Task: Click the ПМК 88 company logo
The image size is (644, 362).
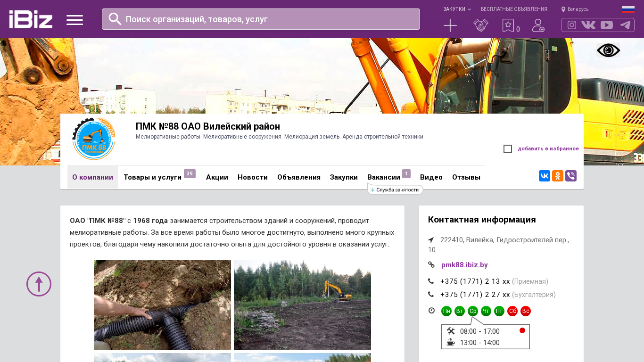Action: point(94,140)
